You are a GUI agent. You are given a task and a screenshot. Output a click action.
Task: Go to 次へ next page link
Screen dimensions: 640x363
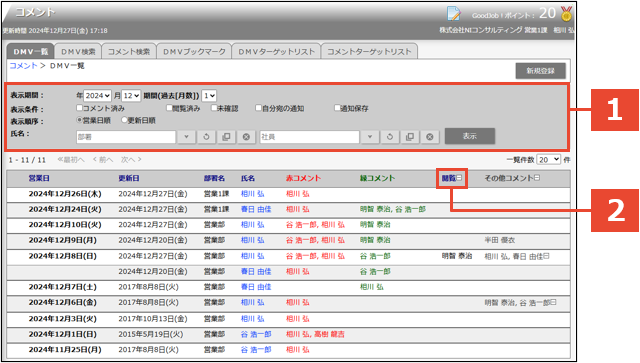(x=131, y=160)
